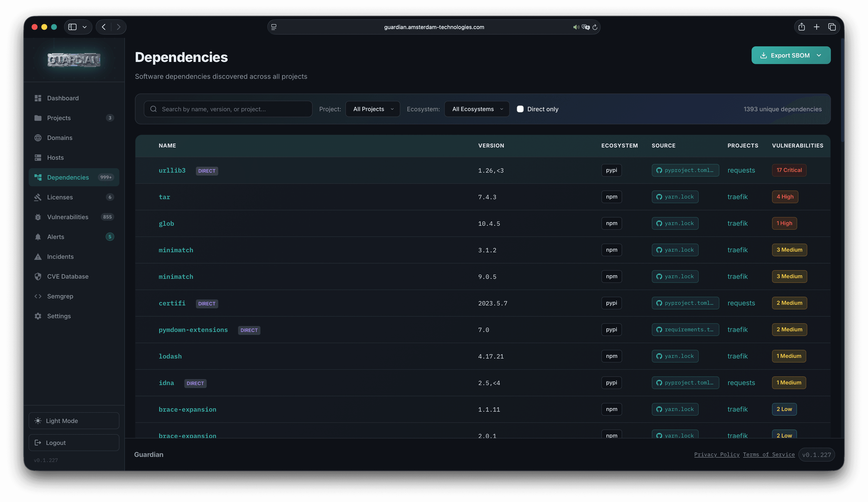Open the All Projects dropdown
This screenshot has width=868, height=502.
[373, 109]
